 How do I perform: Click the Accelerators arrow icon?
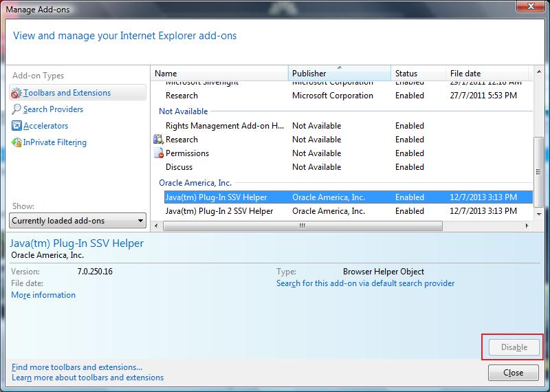coord(16,126)
